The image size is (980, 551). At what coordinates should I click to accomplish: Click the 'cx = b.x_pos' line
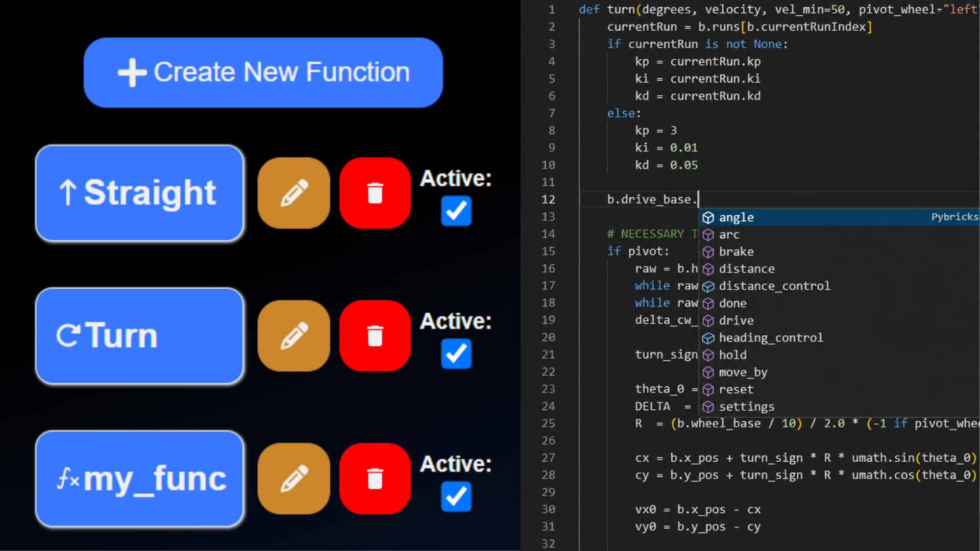click(806, 458)
